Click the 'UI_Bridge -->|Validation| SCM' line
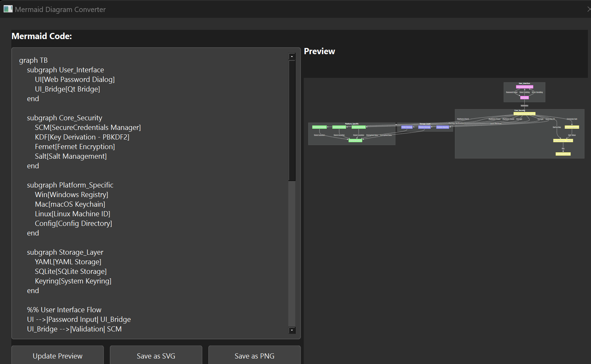Viewport: 591px width, 364px height. 74,329
